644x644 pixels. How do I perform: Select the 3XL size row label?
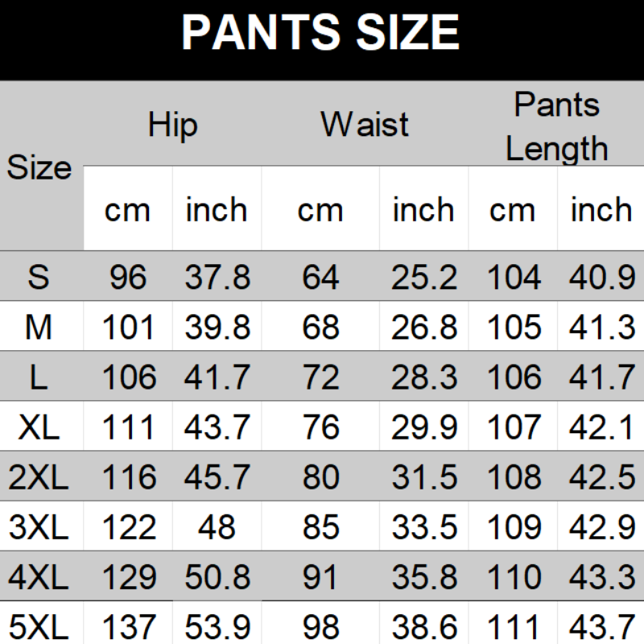pos(39,527)
